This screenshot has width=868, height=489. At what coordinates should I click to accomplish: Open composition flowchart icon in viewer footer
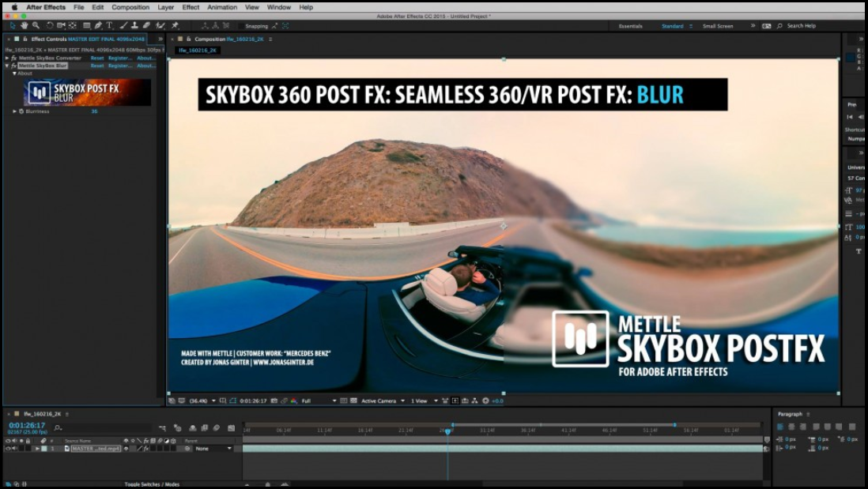[x=474, y=401]
